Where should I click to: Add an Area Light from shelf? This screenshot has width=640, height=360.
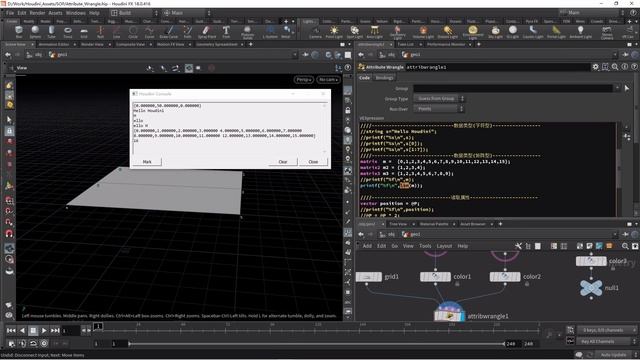374,31
